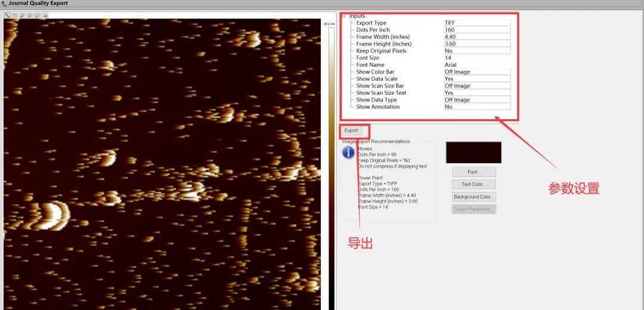Screen dimensions: 644x310
Task: Click the AFM height image preview
Action: pyautogui.click(x=162, y=164)
